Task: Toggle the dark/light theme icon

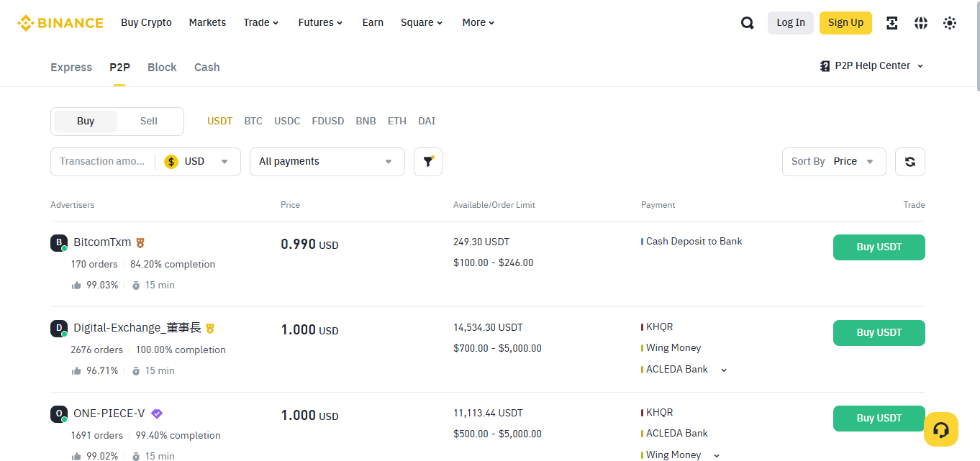Action: coord(950,23)
